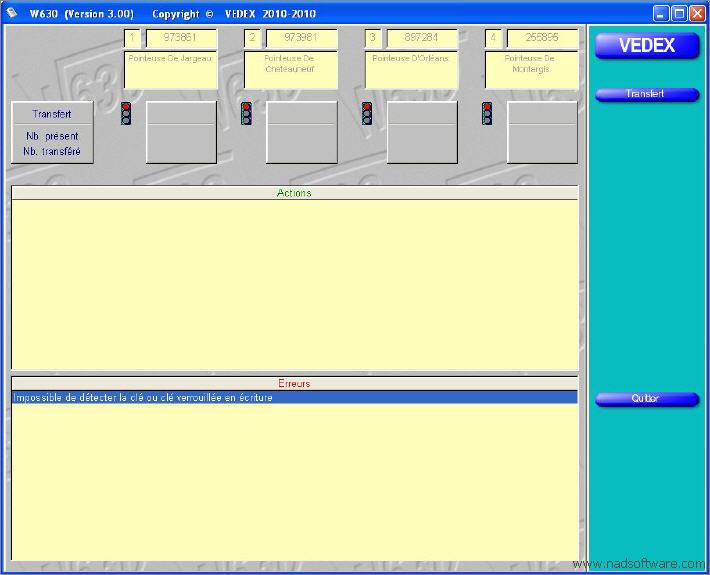Start the Transfert using the blue button

(x=647, y=94)
